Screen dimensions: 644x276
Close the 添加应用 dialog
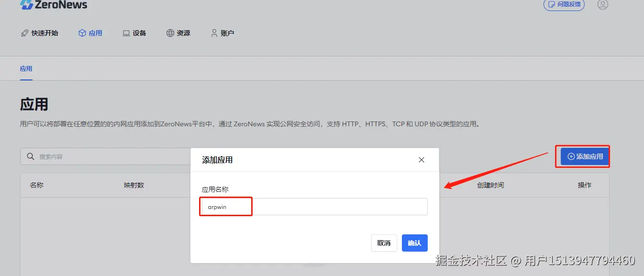click(422, 160)
